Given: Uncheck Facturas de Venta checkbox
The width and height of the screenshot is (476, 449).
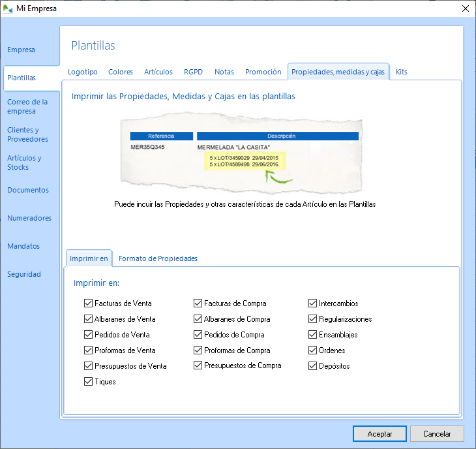Looking at the screenshot, I should click(x=88, y=303).
